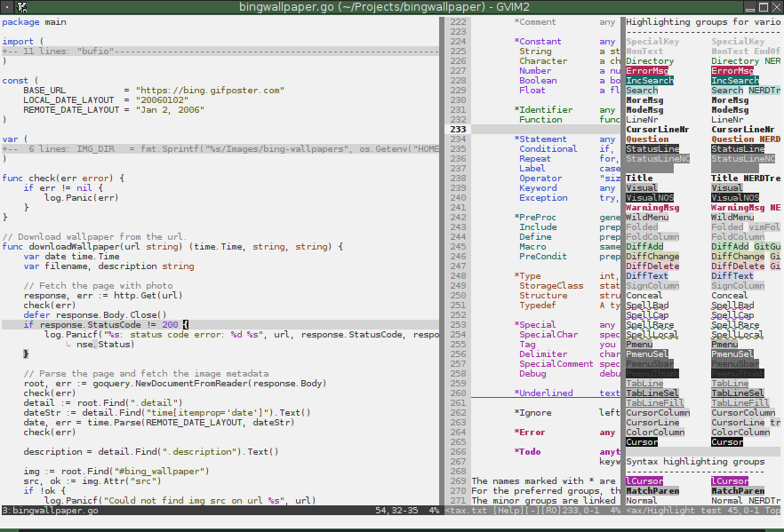Viewport: 784px width, 532px height.
Task: Click 'Boolean' in syntax help list
Action: [x=538, y=81]
